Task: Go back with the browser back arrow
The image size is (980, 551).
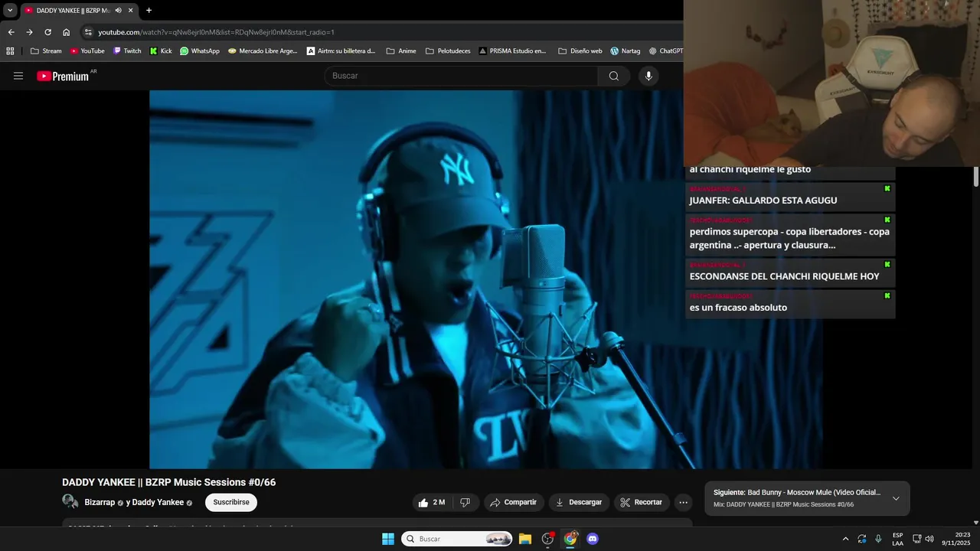Action: pos(11,32)
